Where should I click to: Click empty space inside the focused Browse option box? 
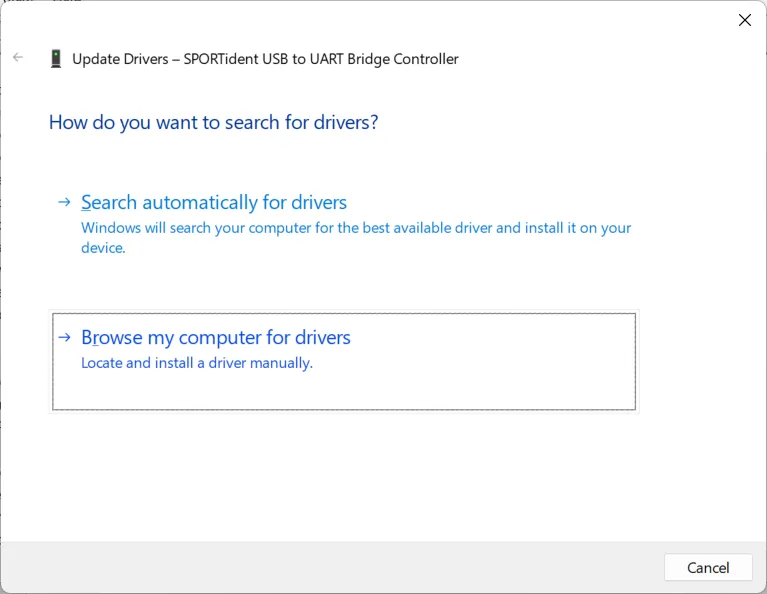480,385
